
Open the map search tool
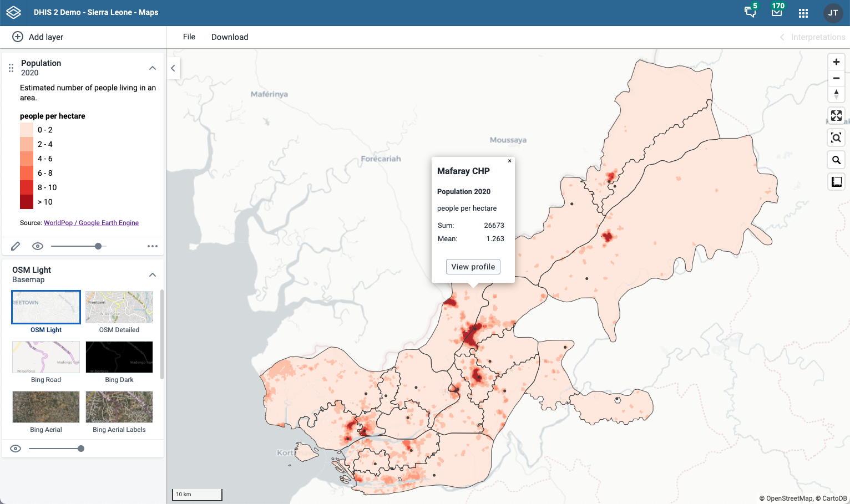(836, 160)
